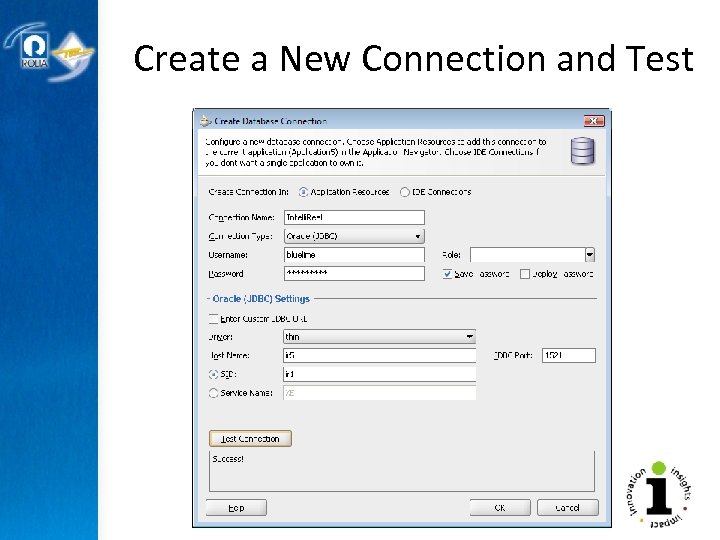Click the JDBC Port field
This screenshot has height=540, width=720.
(568, 355)
